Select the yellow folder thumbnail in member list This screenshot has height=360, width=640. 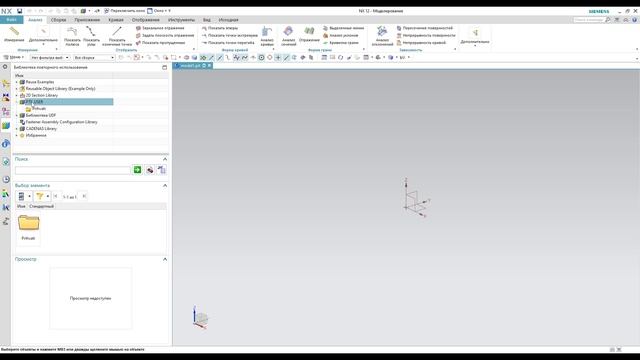tap(28, 224)
